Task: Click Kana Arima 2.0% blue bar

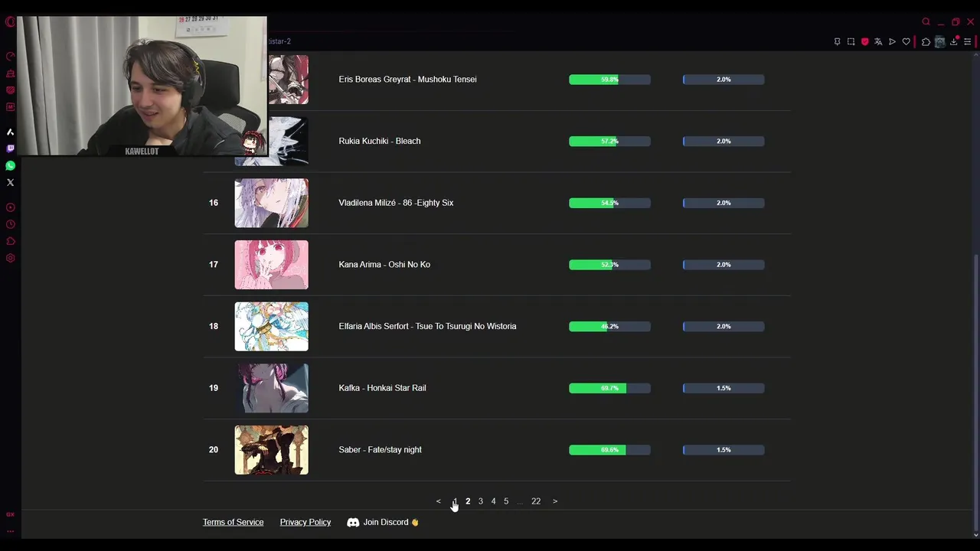Action: (x=724, y=265)
